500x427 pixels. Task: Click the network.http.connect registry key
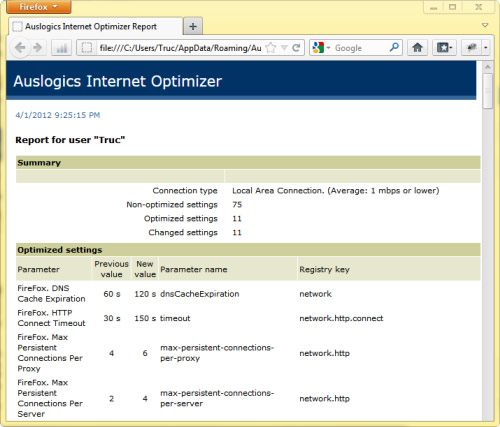pos(341,318)
